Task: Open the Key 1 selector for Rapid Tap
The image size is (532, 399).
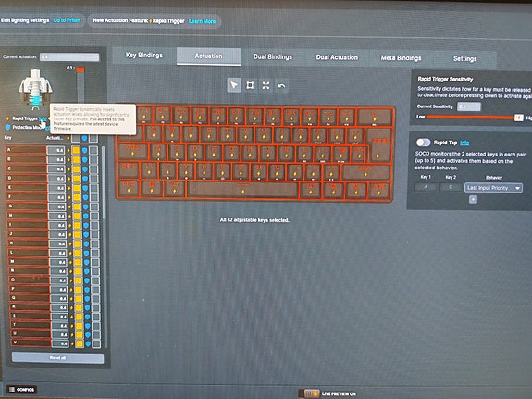Action: pyautogui.click(x=426, y=187)
